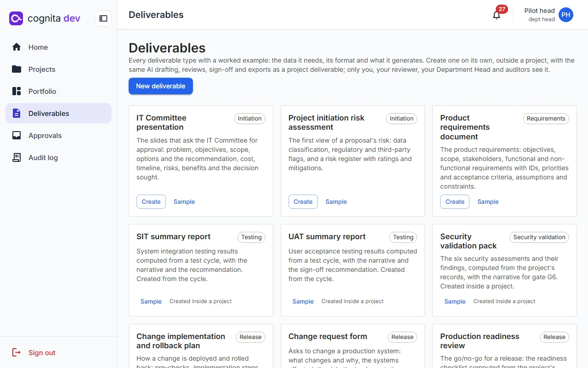
Task: Click the Sign out arrow icon
Action: (17, 352)
